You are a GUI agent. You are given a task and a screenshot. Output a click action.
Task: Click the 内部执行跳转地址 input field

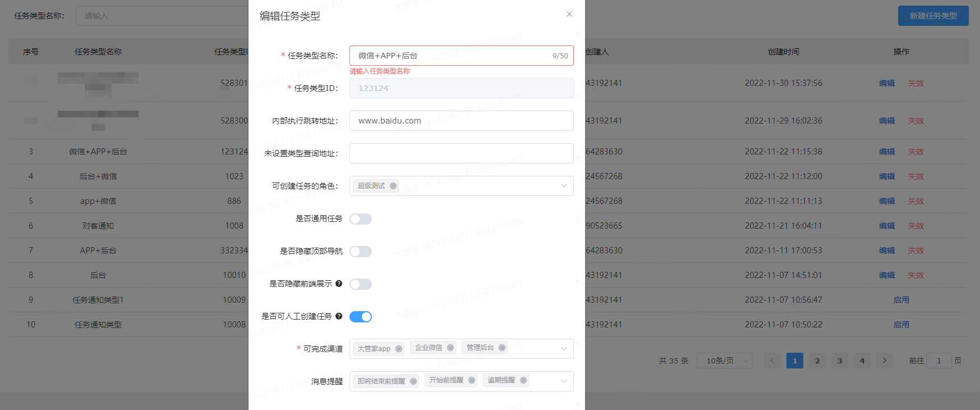pyautogui.click(x=462, y=121)
